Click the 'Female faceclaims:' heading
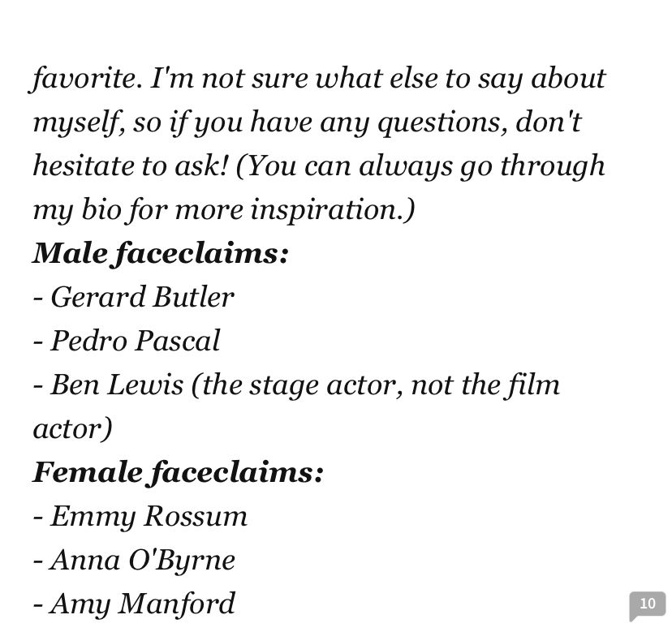 point(178,472)
